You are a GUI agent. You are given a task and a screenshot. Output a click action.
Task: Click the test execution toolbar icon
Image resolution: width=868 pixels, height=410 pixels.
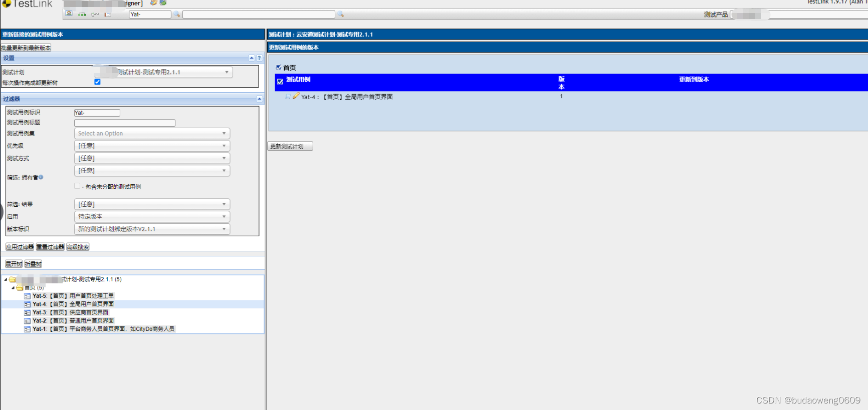click(x=95, y=14)
